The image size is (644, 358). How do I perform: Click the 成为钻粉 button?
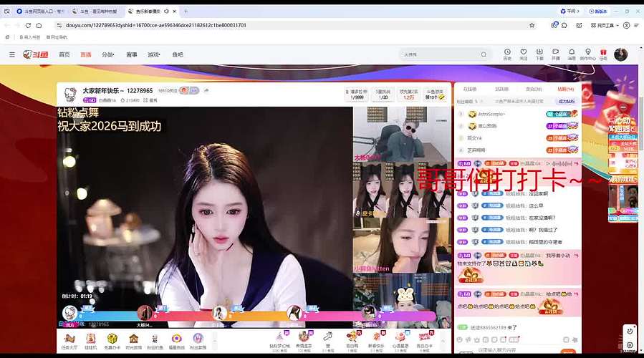coord(567,101)
